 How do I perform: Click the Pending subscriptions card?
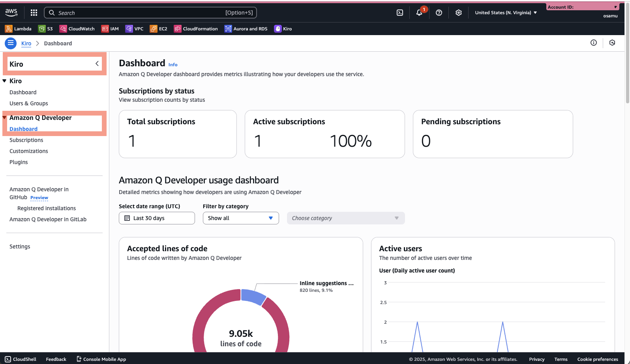pos(493,134)
